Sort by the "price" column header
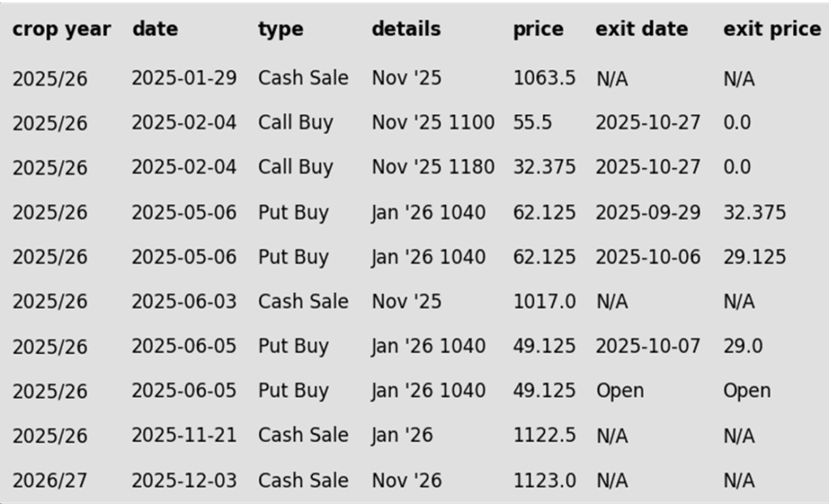This screenshot has width=829, height=504. point(538,29)
